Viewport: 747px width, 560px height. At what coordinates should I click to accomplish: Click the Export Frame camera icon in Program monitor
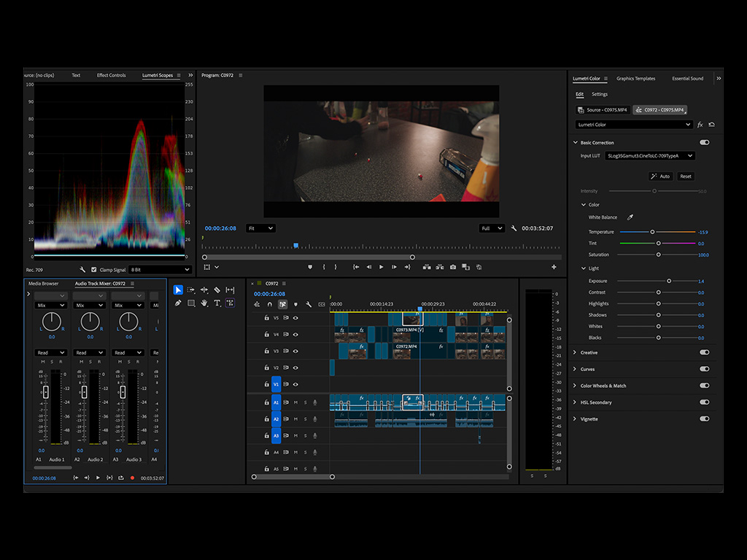pos(452,267)
